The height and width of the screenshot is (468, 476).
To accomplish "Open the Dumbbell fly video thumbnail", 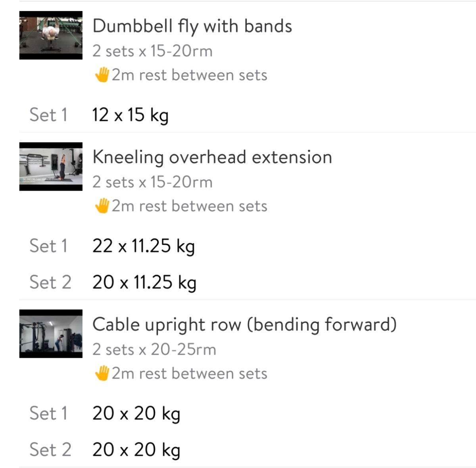I will coord(51,35).
